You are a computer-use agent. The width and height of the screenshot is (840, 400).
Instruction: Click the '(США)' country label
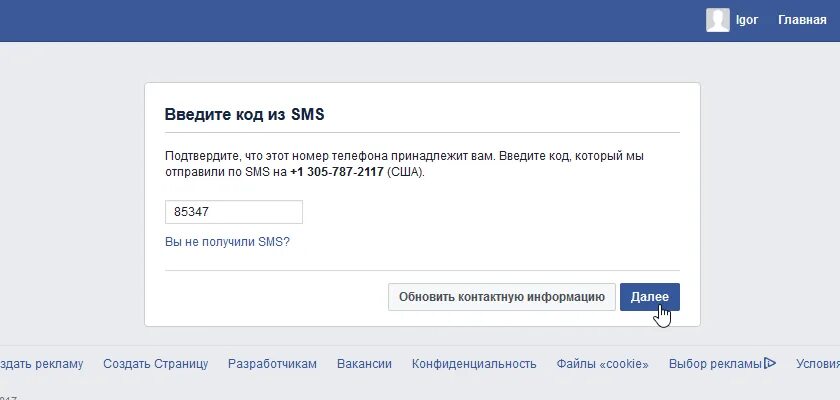[406, 172]
